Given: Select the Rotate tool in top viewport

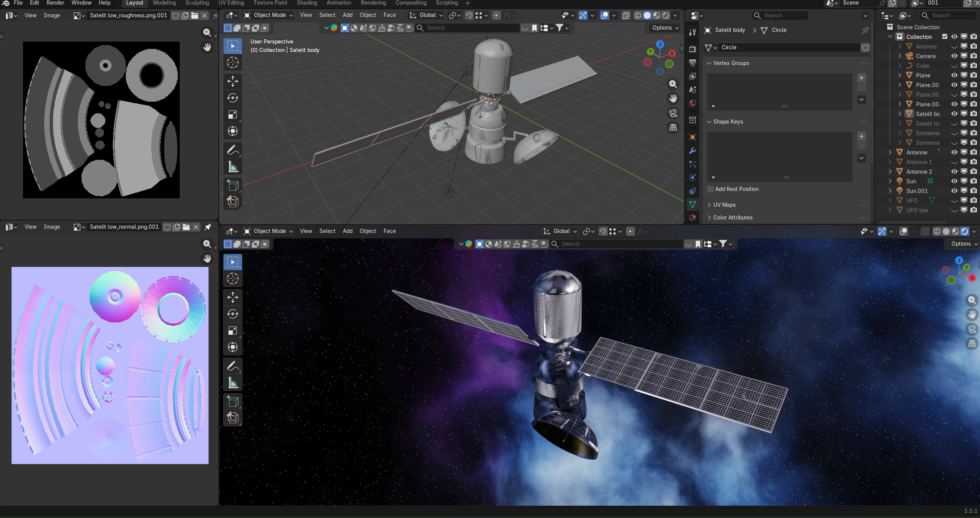Looking at the screenshot, I should point(232,98).
